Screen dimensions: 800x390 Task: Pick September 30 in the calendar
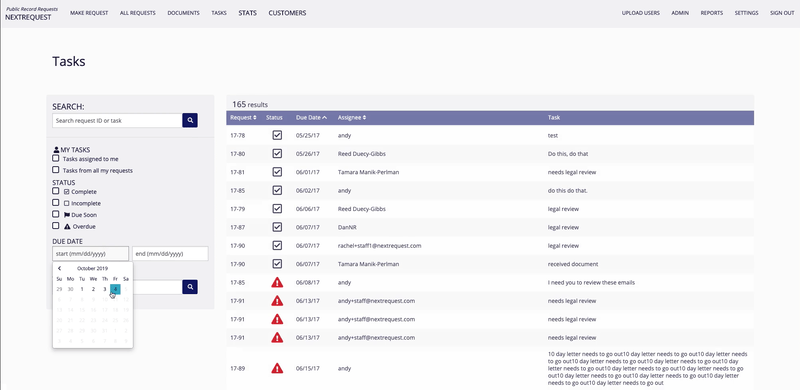70,289
